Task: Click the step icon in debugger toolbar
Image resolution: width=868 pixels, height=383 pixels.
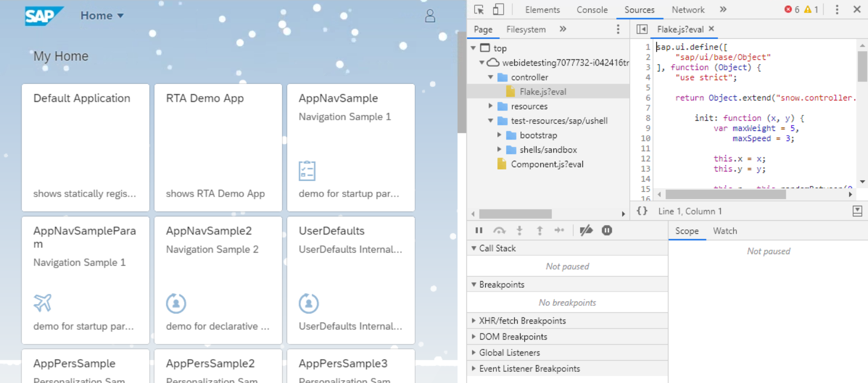Action: pos(559,230)
